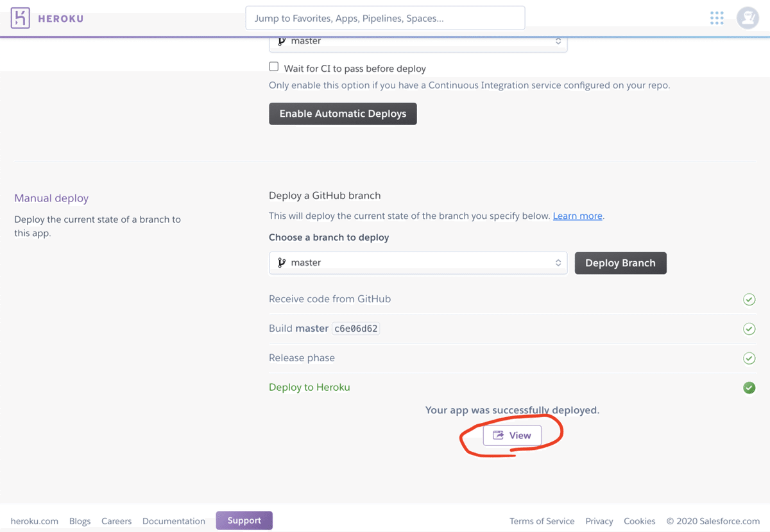Expand the manual deploy master branch dropdown

click(418, 262)
